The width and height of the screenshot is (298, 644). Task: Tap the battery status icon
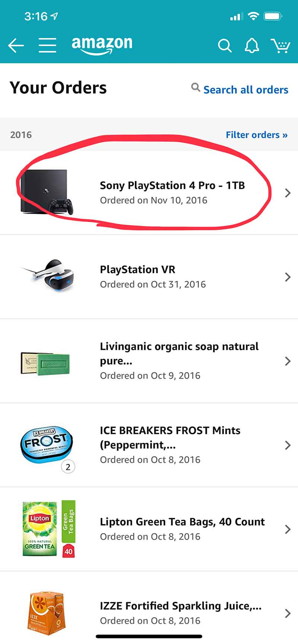273,16
